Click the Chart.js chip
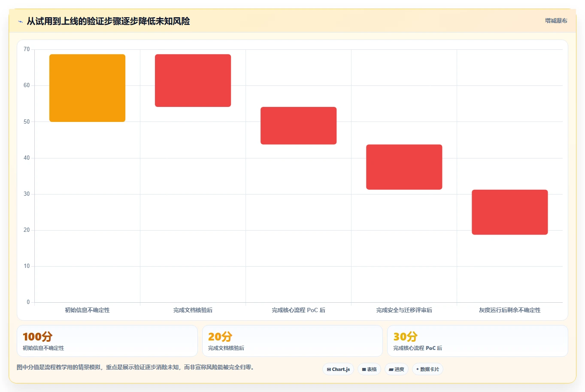Screen dimensions: 585x392 pyautogui.click(x=338, y=369)
